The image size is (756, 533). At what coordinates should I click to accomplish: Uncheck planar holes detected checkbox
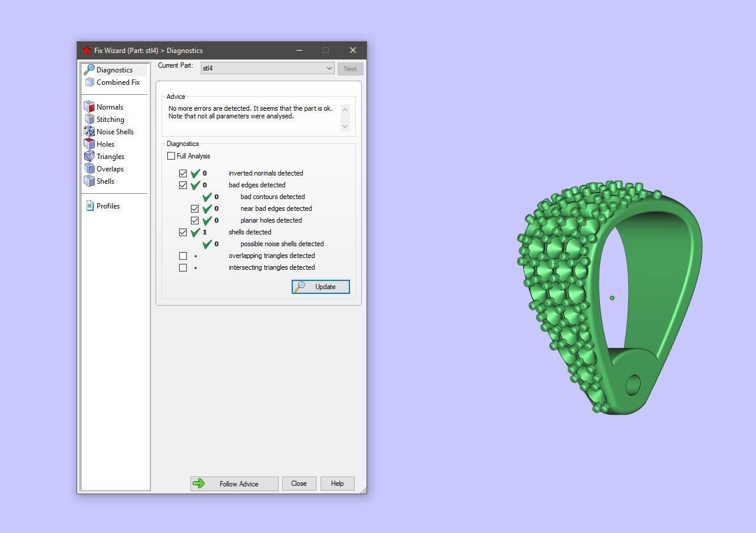click(194, 220)
